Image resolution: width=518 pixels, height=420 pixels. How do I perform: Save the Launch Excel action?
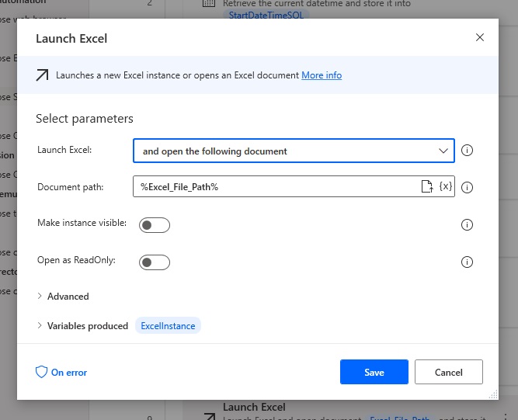pyautogui.click(x=374, y=372)
